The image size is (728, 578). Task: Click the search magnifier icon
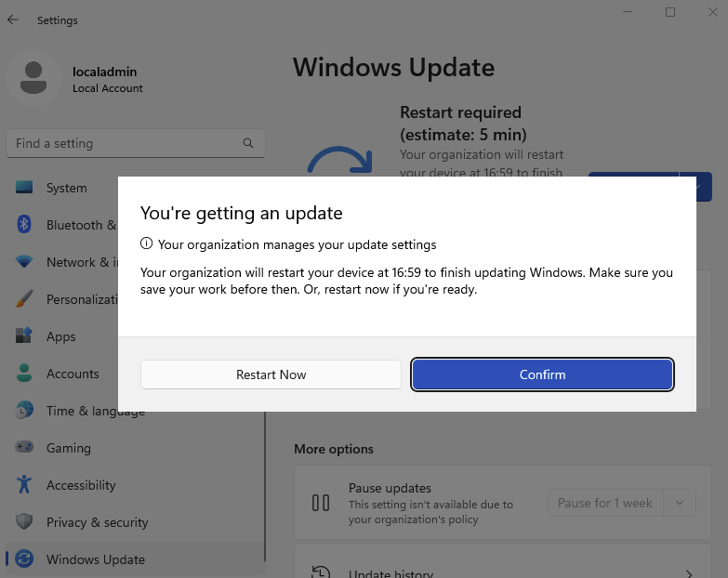pyautogui.click(x=248, y=143)
